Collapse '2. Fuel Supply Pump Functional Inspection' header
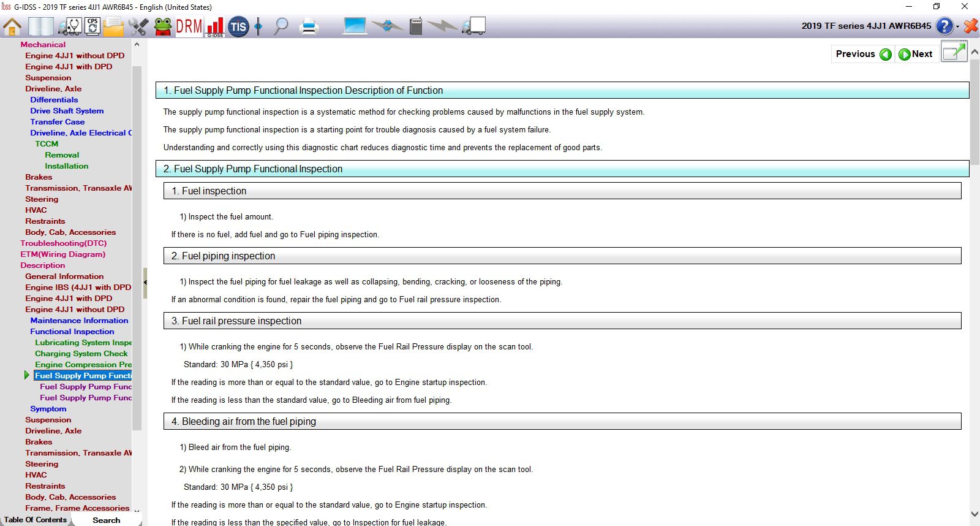Image resolution: width=980 pixels, height=526 pixels. pos(562,169)
